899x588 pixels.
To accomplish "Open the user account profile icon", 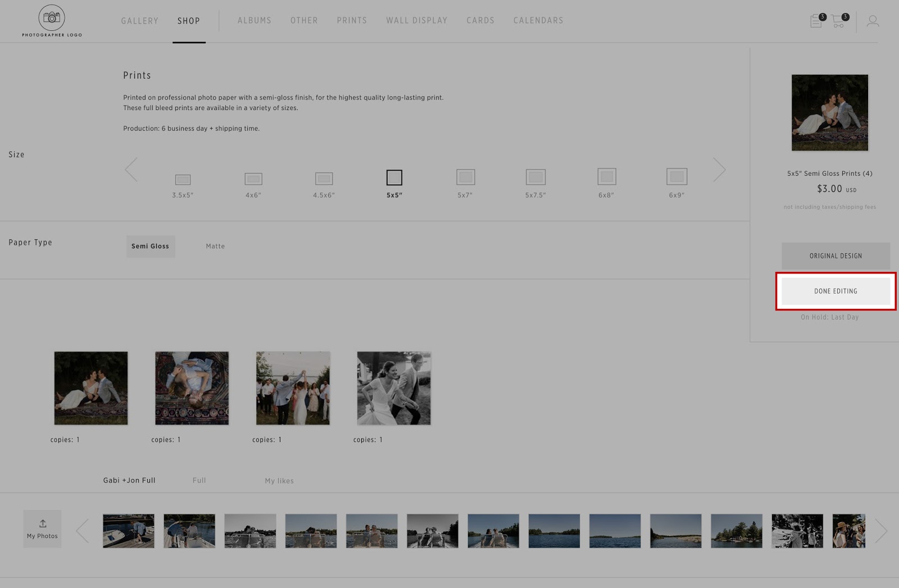I will (873, 21).
